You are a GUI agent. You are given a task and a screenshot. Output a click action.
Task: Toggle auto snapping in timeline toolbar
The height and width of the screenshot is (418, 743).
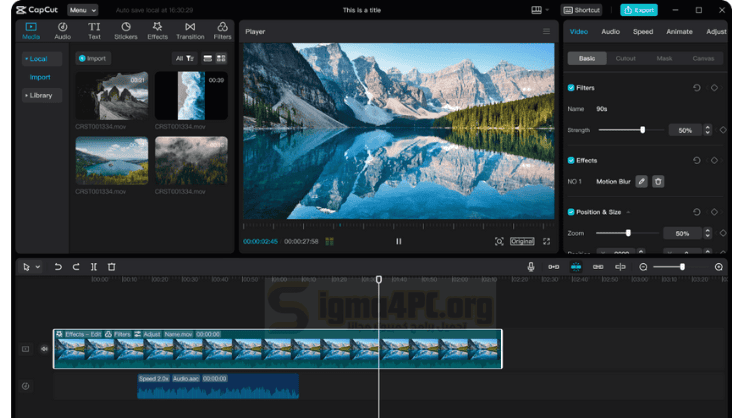[x=576, y=267]
